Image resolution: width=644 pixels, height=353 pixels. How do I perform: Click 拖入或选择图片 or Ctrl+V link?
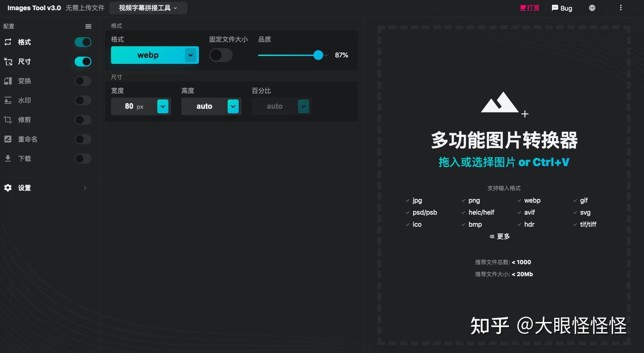(504, 162)
